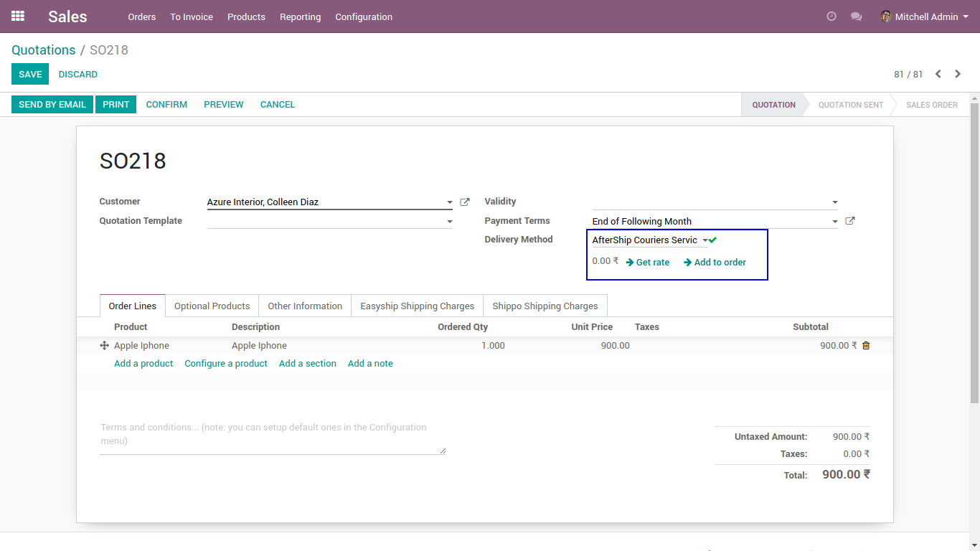Open the Reporting menu
Image resolution: width=980 pixels, height=551 pixels.
coord(300,17)
